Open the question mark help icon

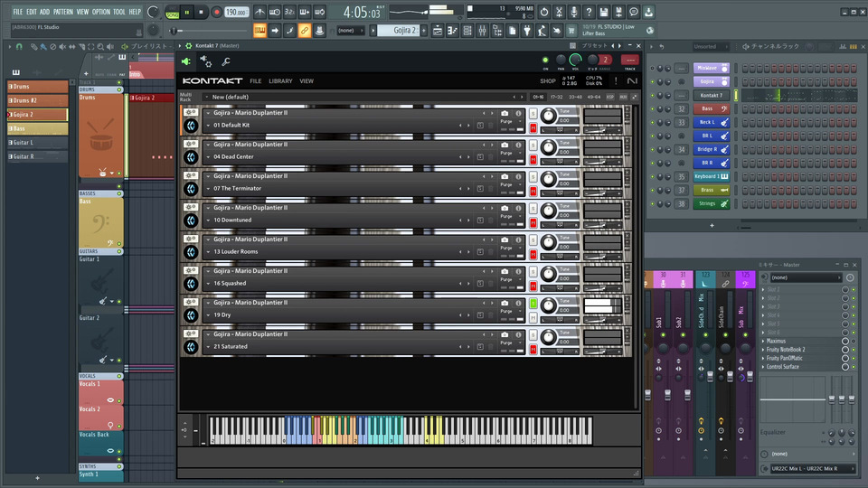(589, 12)
